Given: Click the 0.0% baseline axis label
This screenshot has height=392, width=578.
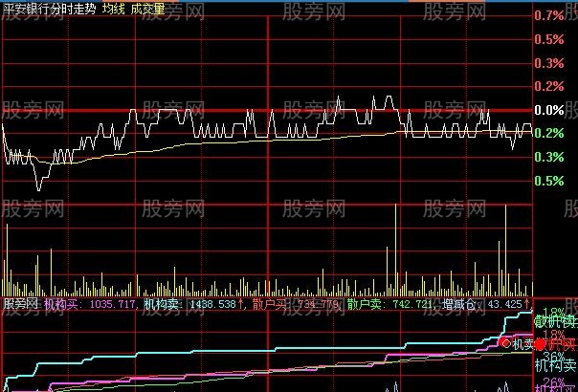Looking at the screenshot, I should [x=548, y=110].
